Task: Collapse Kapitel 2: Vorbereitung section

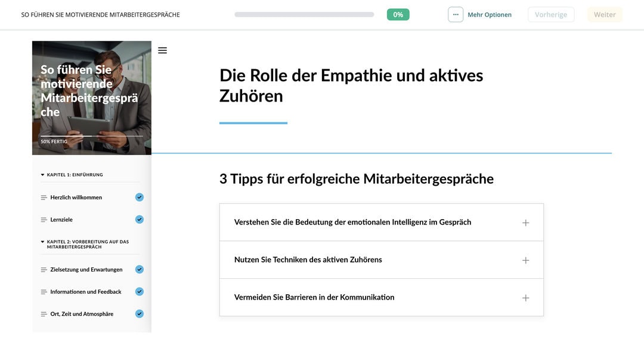Action: tap(43, 242)
